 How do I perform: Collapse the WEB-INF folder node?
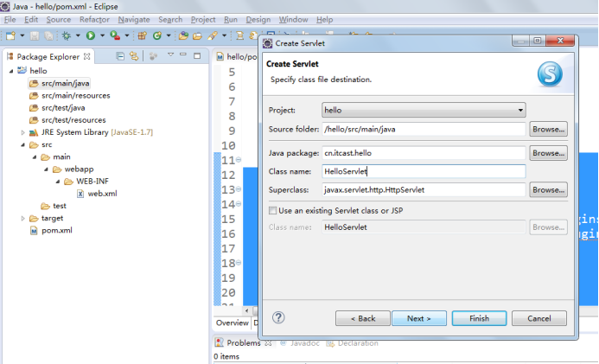pos(57,182)
